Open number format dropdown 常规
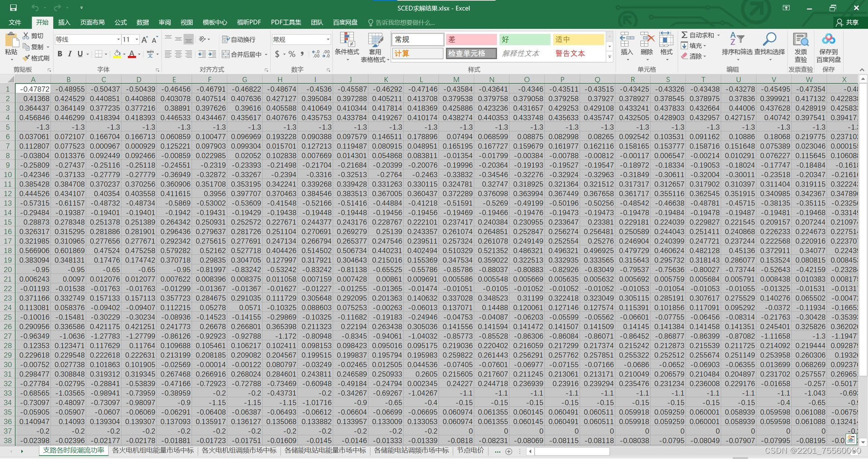Image resolution: width=868 pixels, height=459 pixels. tap(328, 39)
